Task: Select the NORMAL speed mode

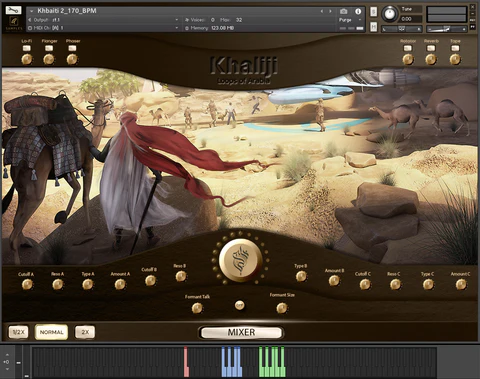Action: (51, 332)
